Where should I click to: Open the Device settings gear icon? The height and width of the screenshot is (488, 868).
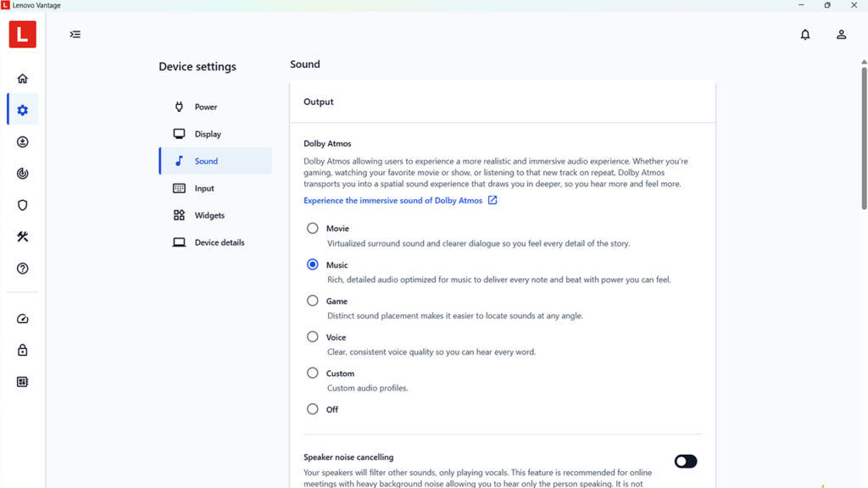(x=23, y=110)
